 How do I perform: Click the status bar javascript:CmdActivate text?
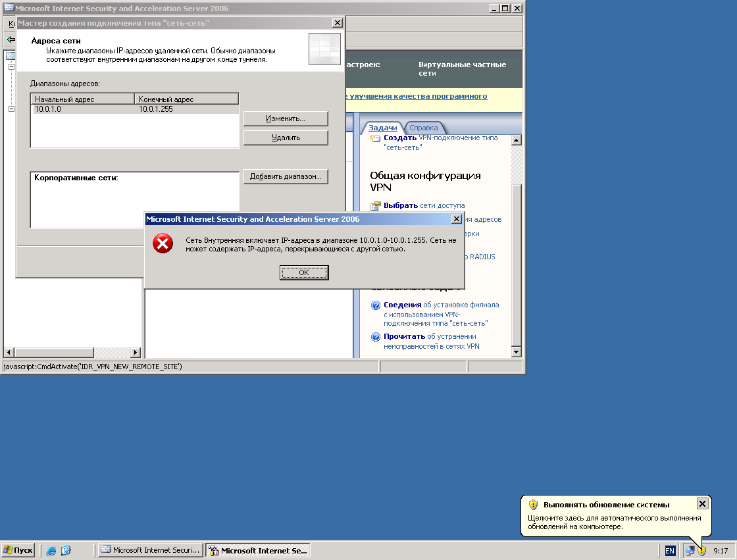[x=93, y=367]
